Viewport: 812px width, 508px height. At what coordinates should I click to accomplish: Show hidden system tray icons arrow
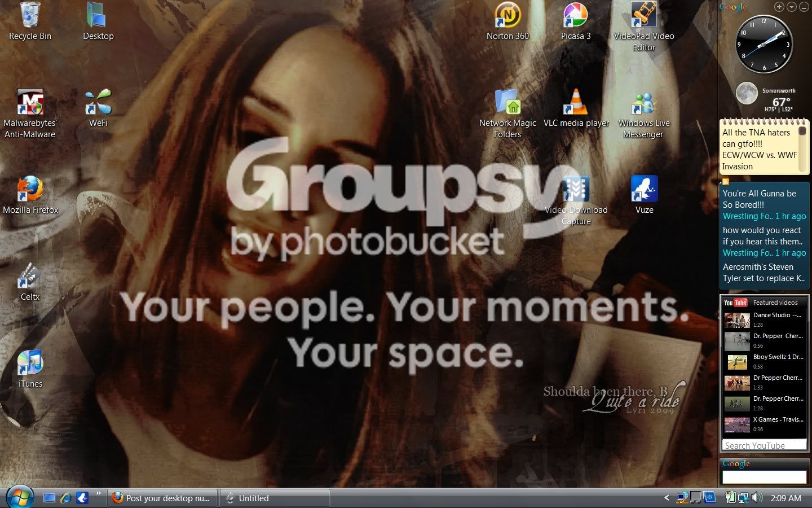coord(667,498)
